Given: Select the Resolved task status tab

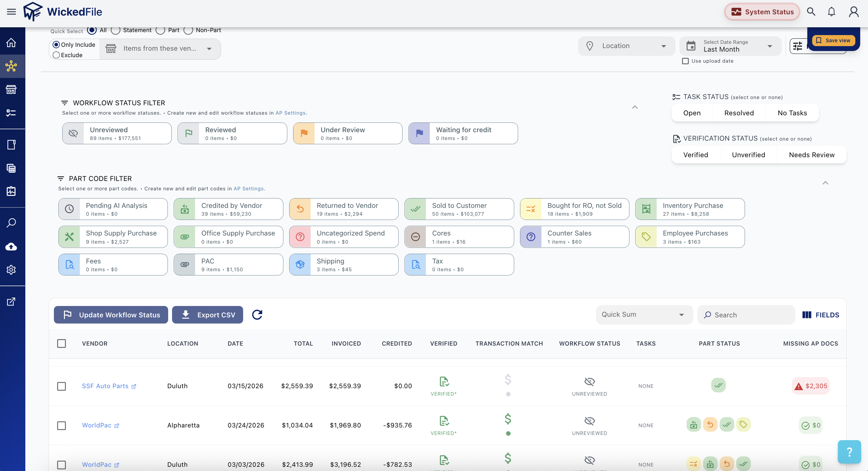Looking at the screenshot, I should pos(739,113).
